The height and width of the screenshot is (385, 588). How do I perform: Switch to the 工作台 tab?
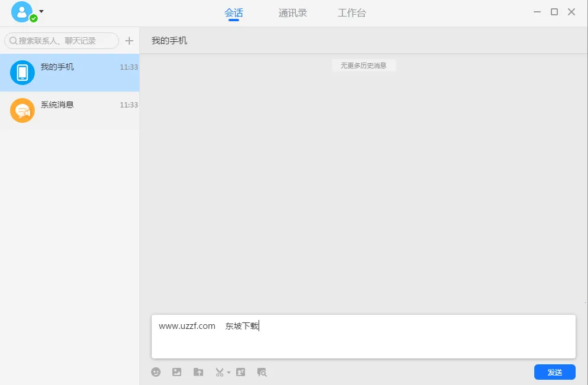pyautogui.click(x=352, y=13)
